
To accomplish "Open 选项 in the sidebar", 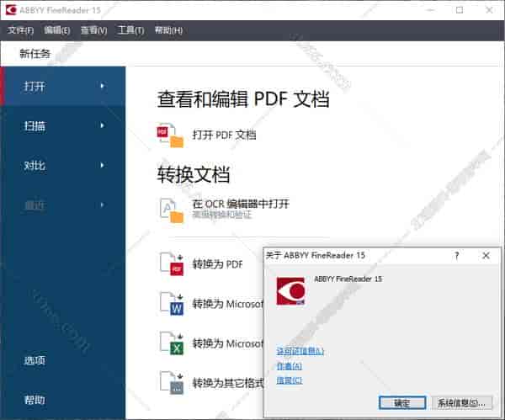I will coord(35,360).
